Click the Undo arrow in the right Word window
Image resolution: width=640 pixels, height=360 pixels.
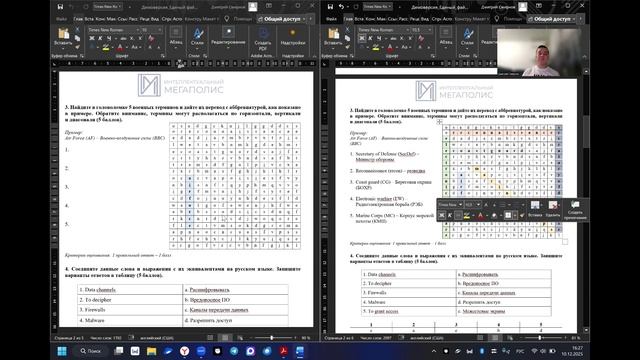341,7
